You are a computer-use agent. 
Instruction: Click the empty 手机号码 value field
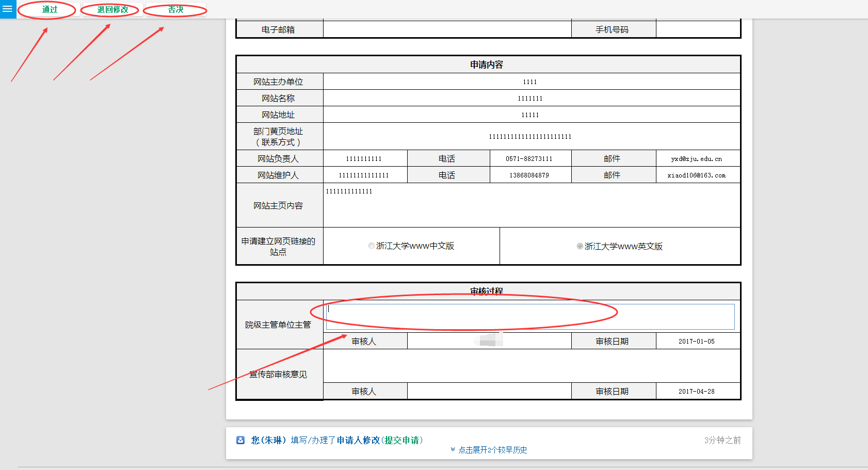[x=698, y=29]
